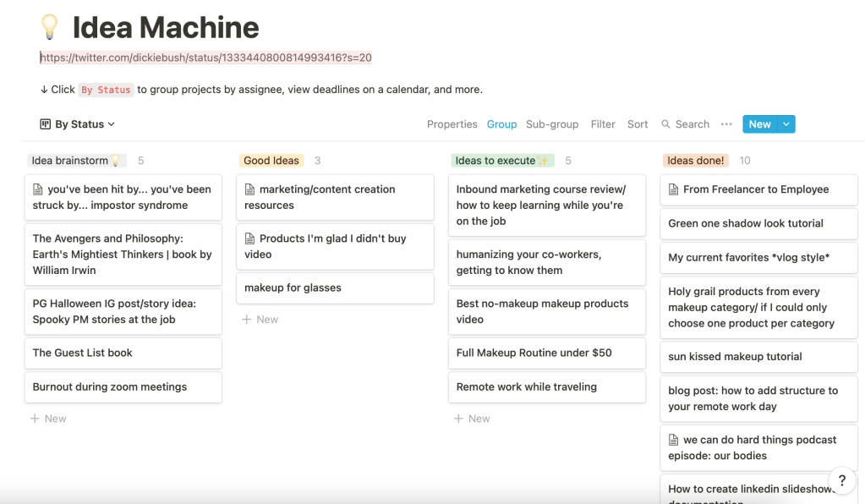
Task: Open the Properties menu
Action: [x=452, y=124]
